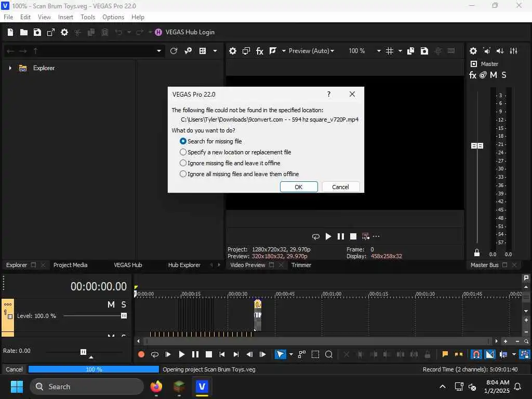This screenshot has height=399, width=532.
Task: Go to end of timeline
Action: pyautogui.click(x=236, y=354)
